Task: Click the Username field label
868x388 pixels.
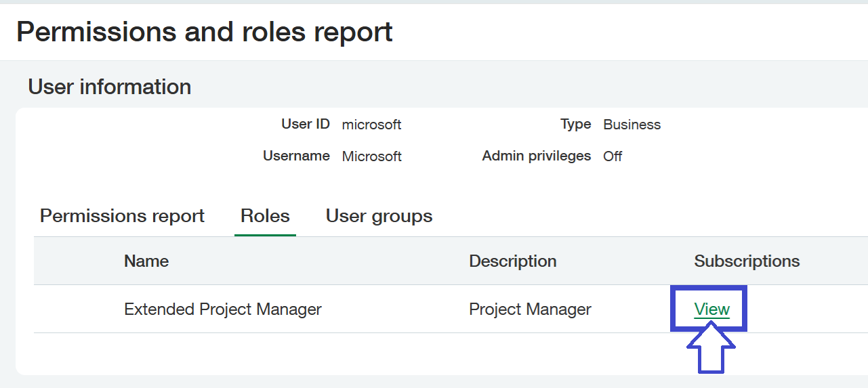Action: click(296, 156)
